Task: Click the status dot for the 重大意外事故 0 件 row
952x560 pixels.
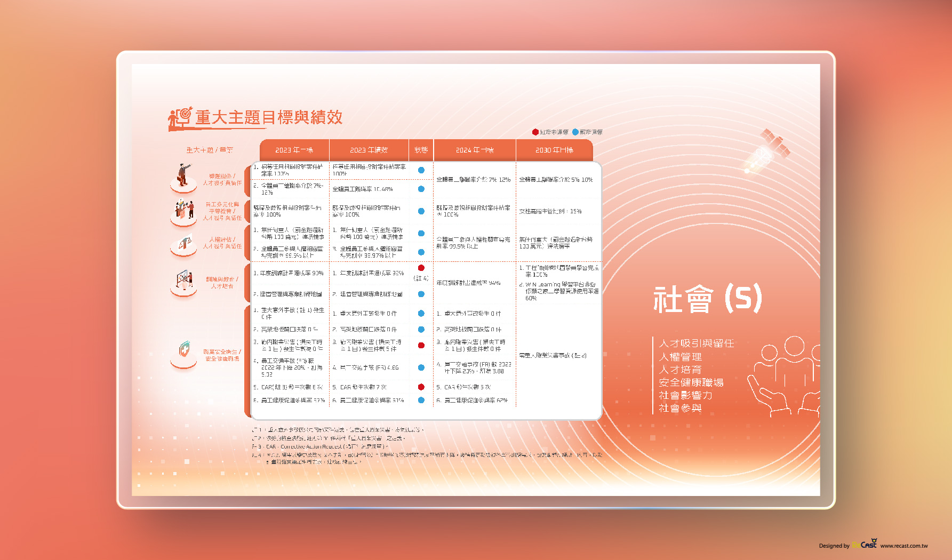Action: pos(421,313)
